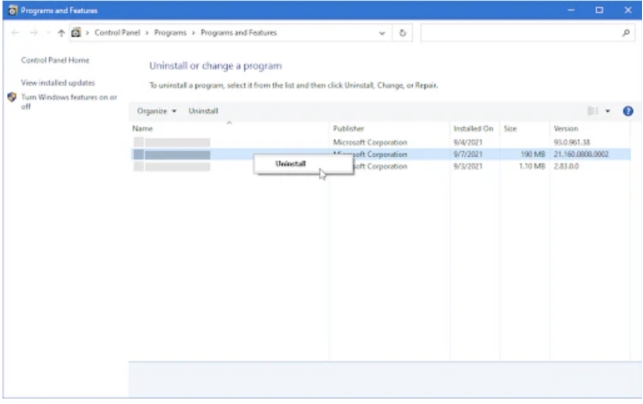The image size is (643, 404).
Task: Click the search magnifier icon
Action: coord(626,33)
